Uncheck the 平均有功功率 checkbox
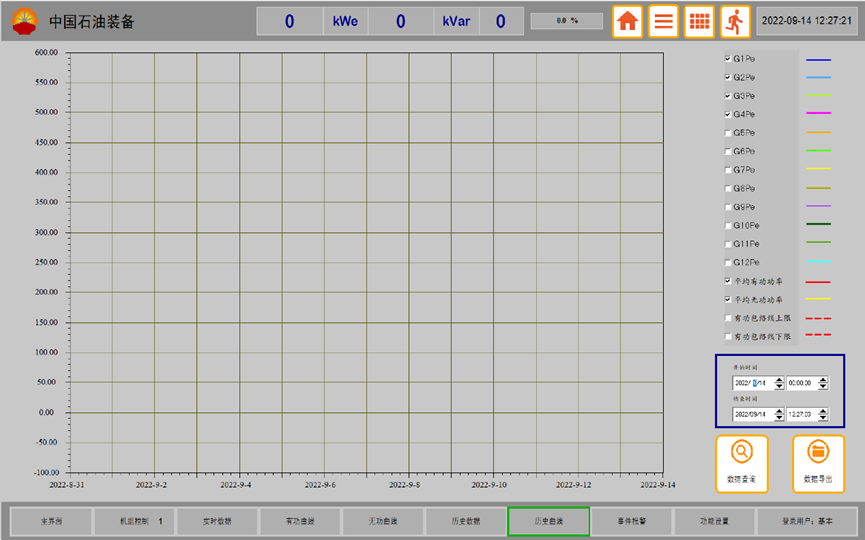Screen dimensions: 865x540 [x=728, y=281]
